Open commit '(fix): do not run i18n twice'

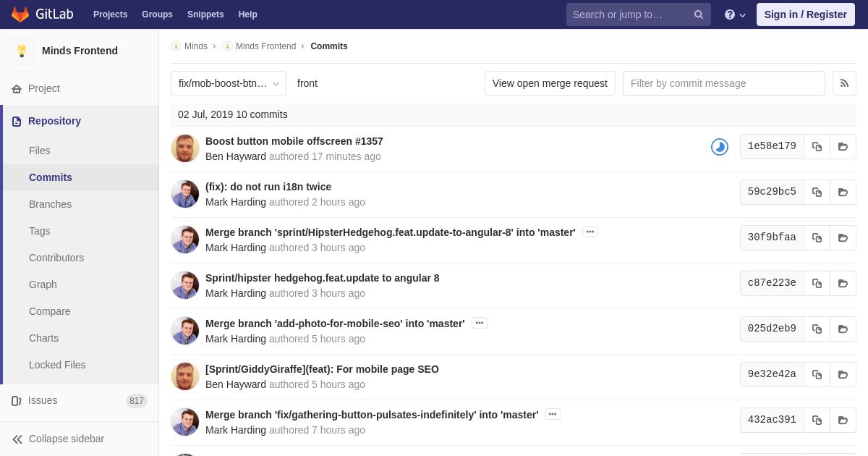(268, 187)
